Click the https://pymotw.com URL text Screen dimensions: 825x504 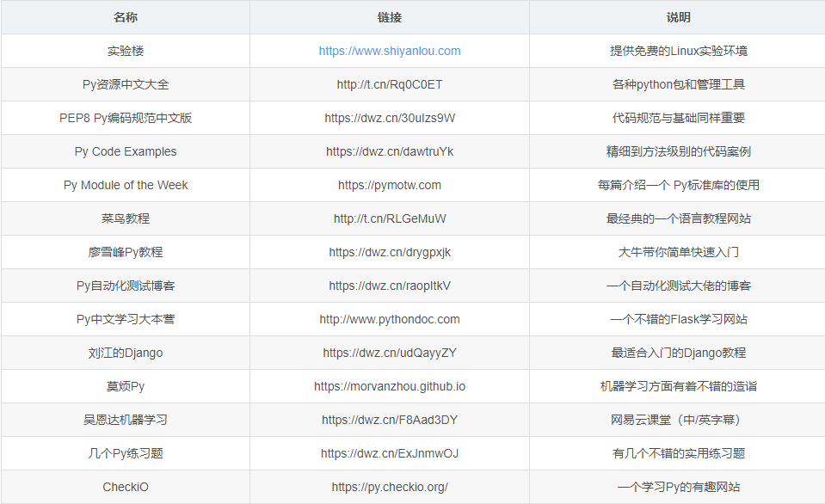click(x=390, y=185)
